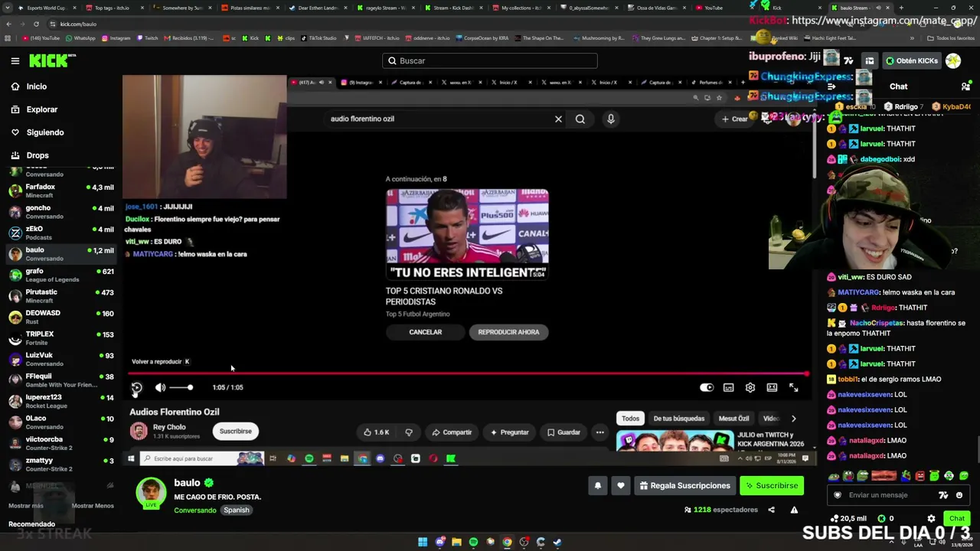980x551 pixels.
Task: Open the grafo League of Legends channel
Action: point(61,275)
